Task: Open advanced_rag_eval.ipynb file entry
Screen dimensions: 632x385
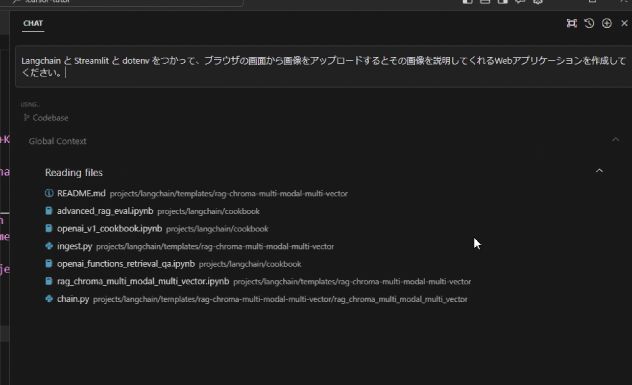Action: coord(105,211)
